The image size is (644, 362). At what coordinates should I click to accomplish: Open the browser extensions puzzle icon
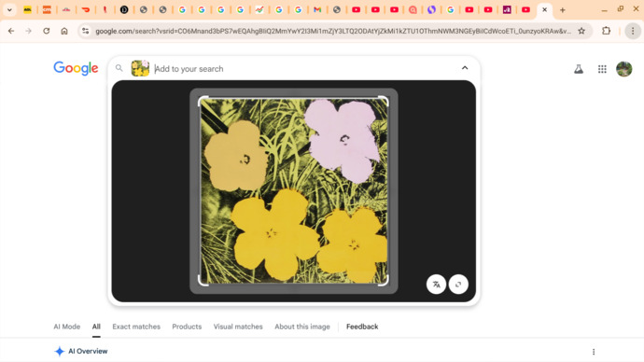point(607,31)
